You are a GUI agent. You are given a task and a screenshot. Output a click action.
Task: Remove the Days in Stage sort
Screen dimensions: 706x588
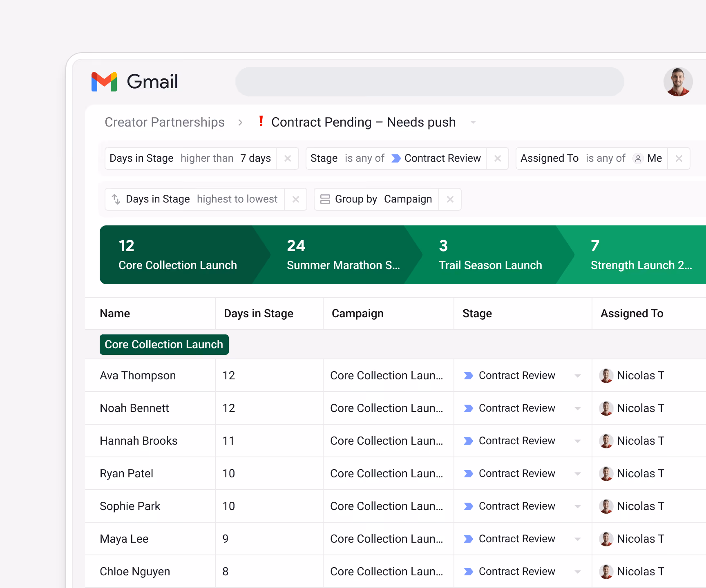(296, 199)
